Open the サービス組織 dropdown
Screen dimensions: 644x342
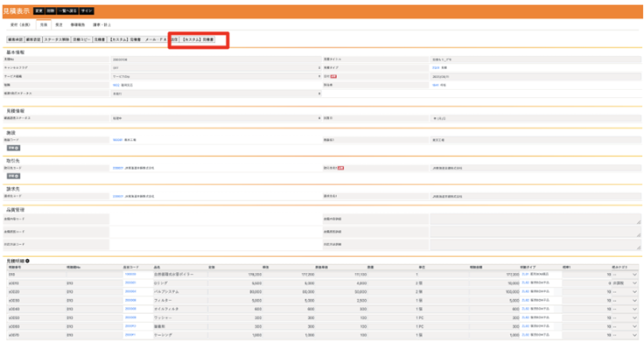click(x=216, y=76)
